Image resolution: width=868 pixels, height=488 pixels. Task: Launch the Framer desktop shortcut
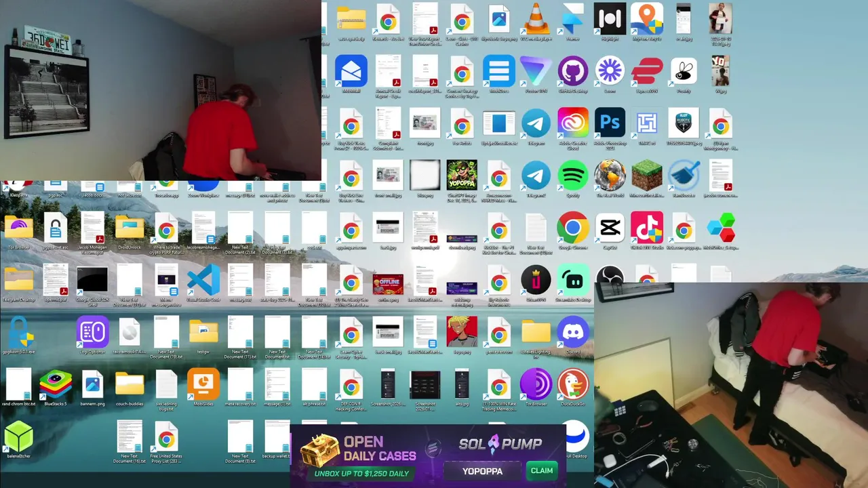573,19
